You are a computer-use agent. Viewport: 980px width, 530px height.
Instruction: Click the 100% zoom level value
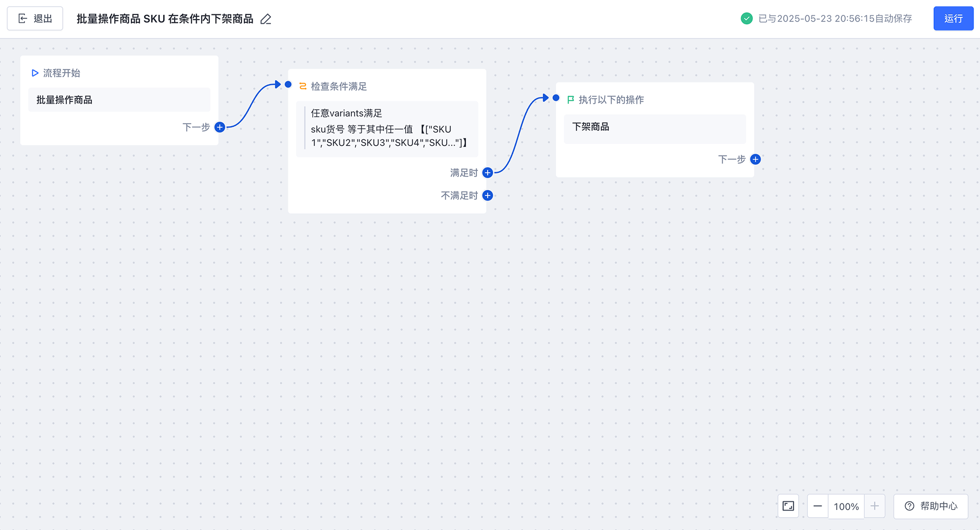coord(846,506)
